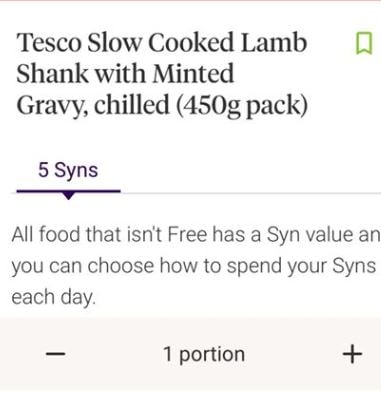Click the Tesco Slow Cooked Lamb title line
The image size is (381, 393).
(x=161, y=43)
